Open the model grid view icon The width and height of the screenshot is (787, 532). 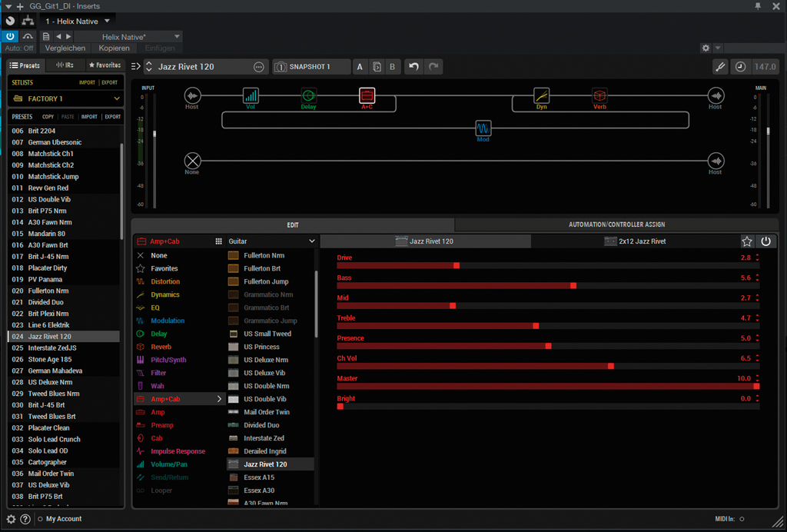pyautogui.click(x=218, y=241)
